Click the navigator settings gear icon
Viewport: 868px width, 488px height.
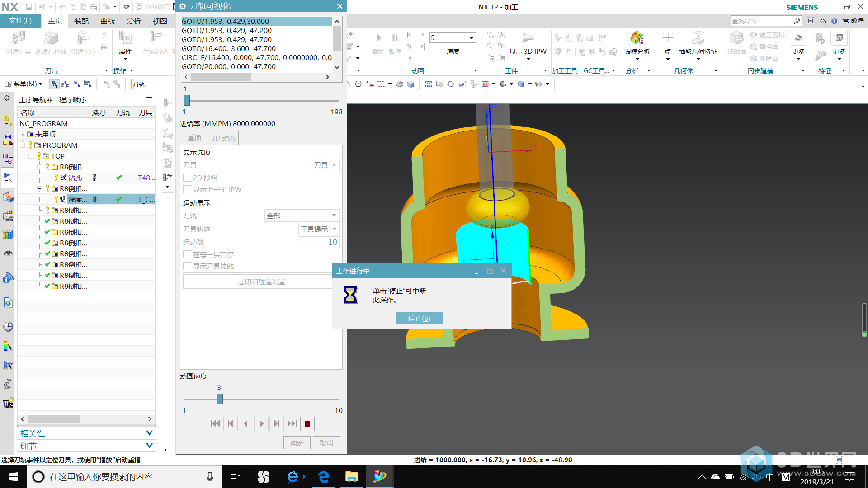click(x=7, y=98)
